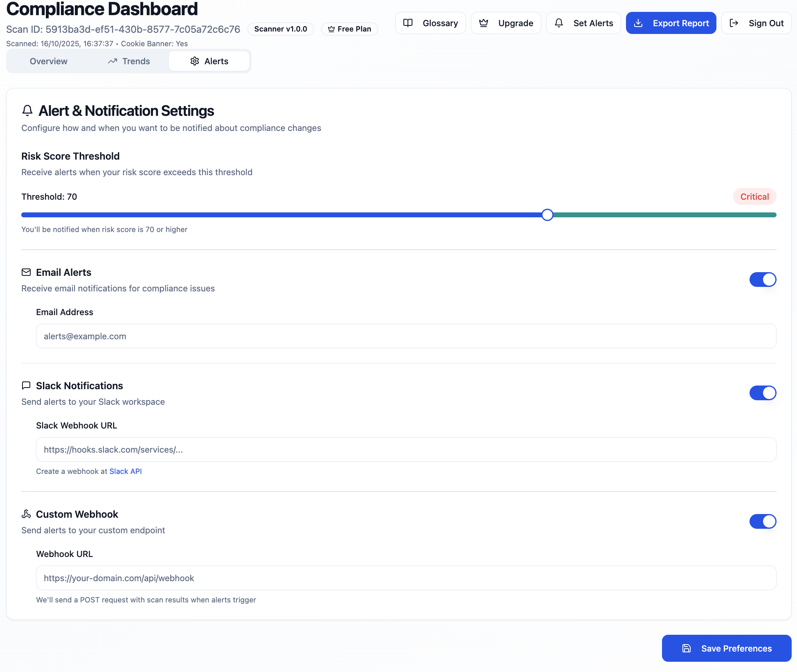The width and height of the screenshot is (797, 672).
Task: Click the Glossary book icon
Action: point(408,23)
